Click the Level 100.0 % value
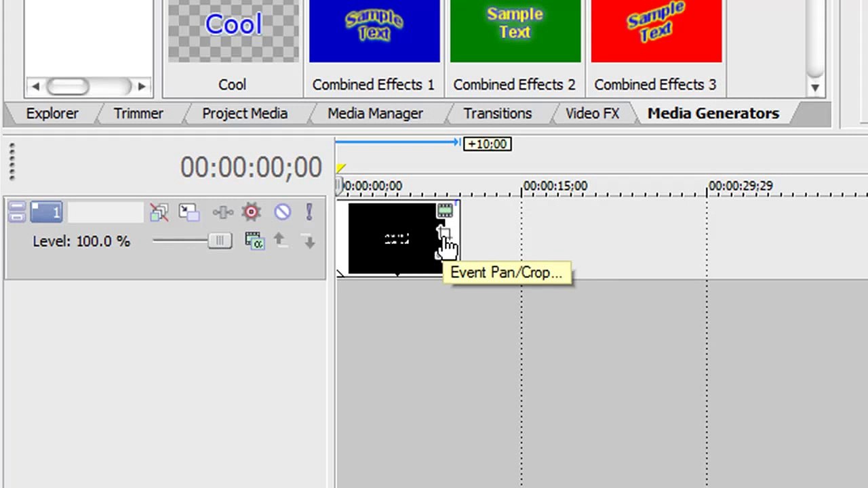The height and width of the screenshot is (488, 868). [103, 241]
